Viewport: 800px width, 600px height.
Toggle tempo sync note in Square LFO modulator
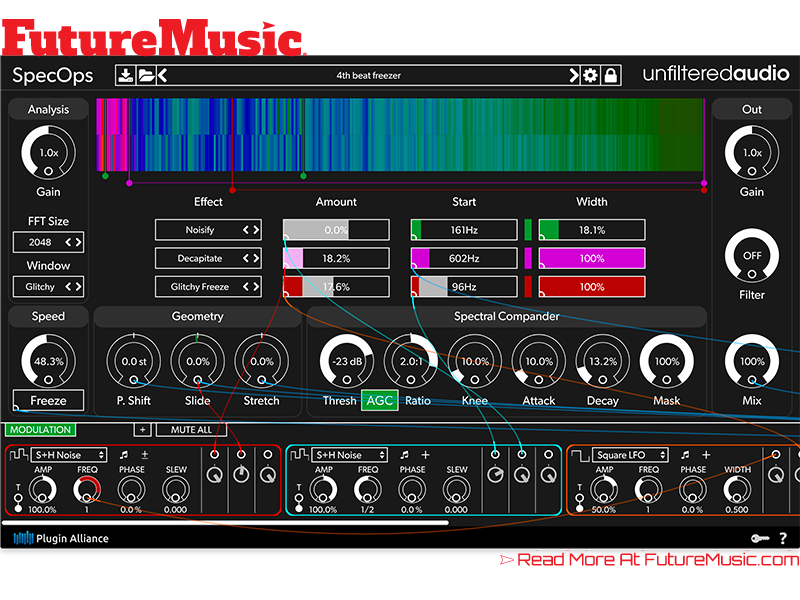coord(685,455)
